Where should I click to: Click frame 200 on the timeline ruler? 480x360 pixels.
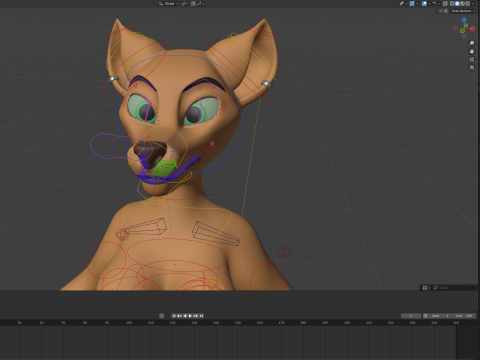coord(347,323)
